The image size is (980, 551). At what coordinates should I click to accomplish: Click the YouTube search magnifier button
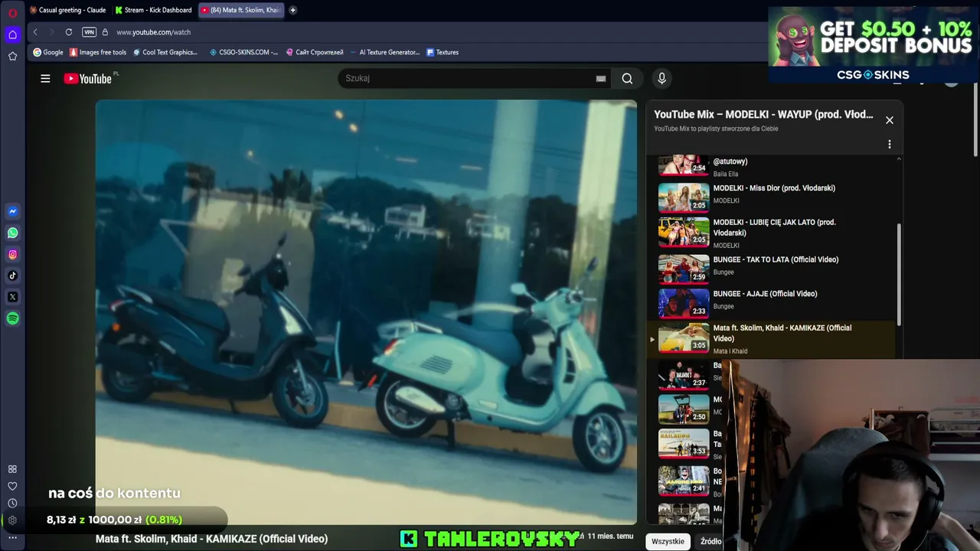click(627, 78)
